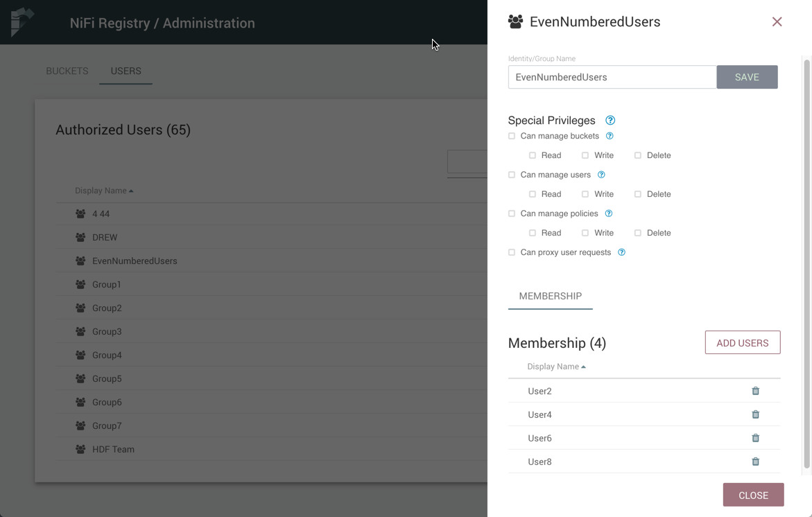Select the MEMBERSHIP tab
812x517 pixels.
551,296
